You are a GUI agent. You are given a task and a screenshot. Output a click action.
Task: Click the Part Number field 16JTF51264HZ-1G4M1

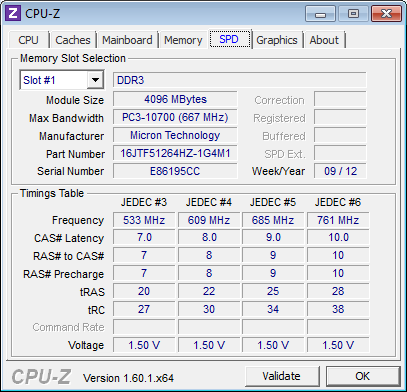(x=175, y=153)
